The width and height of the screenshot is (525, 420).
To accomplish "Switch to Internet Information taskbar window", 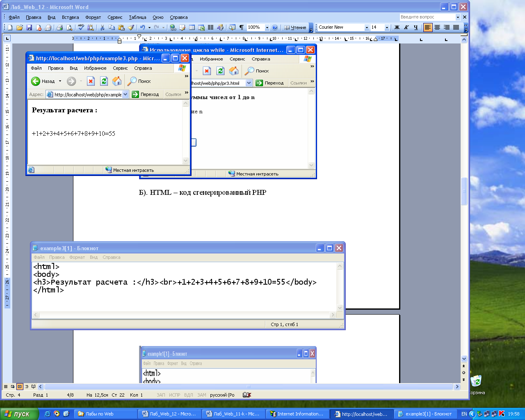I will pos(297,414).
